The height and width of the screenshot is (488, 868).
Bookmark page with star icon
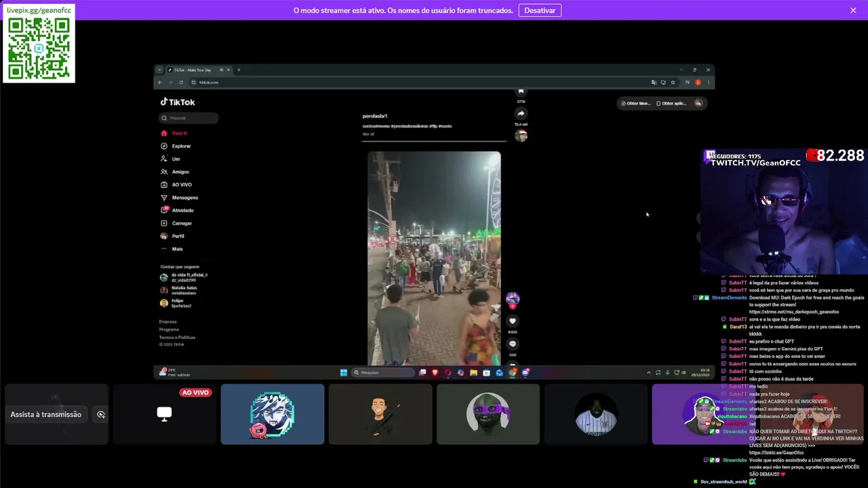click(673, 82)
